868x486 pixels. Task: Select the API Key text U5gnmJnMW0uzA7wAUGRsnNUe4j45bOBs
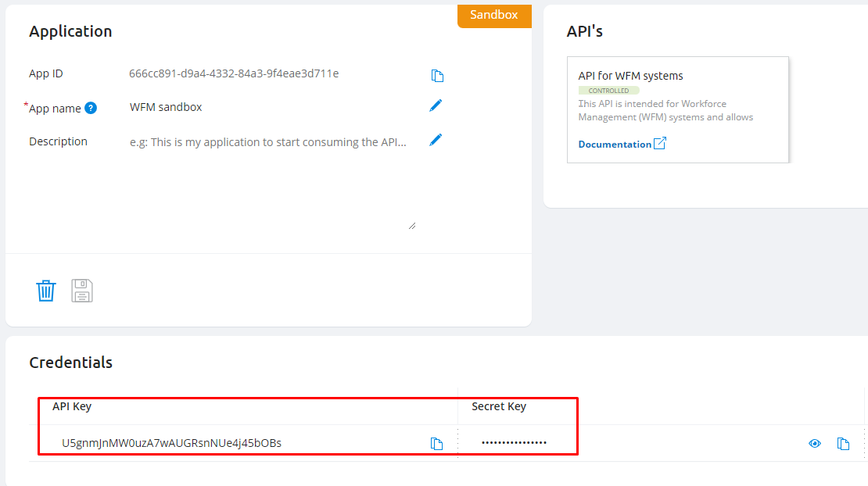[173, 442]
